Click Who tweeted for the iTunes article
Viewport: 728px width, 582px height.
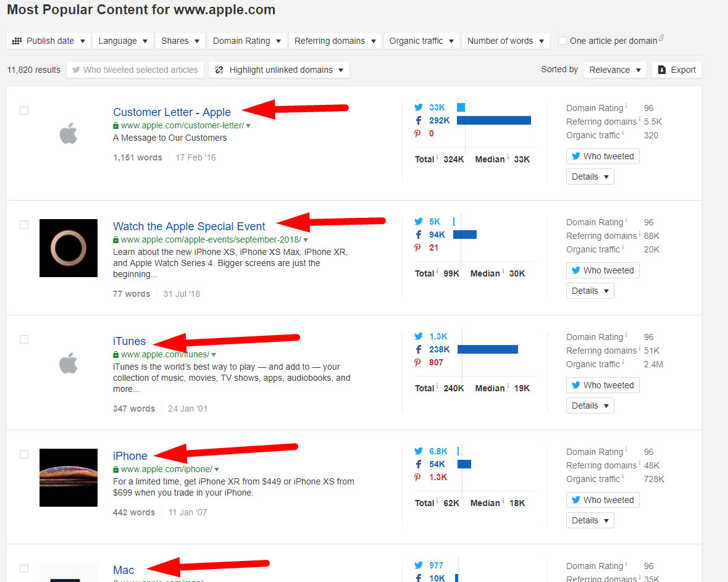pyautogui.click(x=602, y=385)
